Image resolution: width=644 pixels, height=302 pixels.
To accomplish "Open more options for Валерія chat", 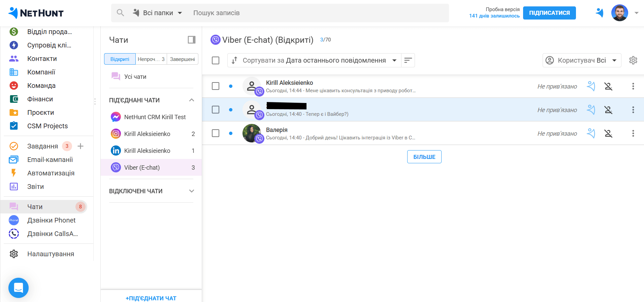I will point(633,133).
